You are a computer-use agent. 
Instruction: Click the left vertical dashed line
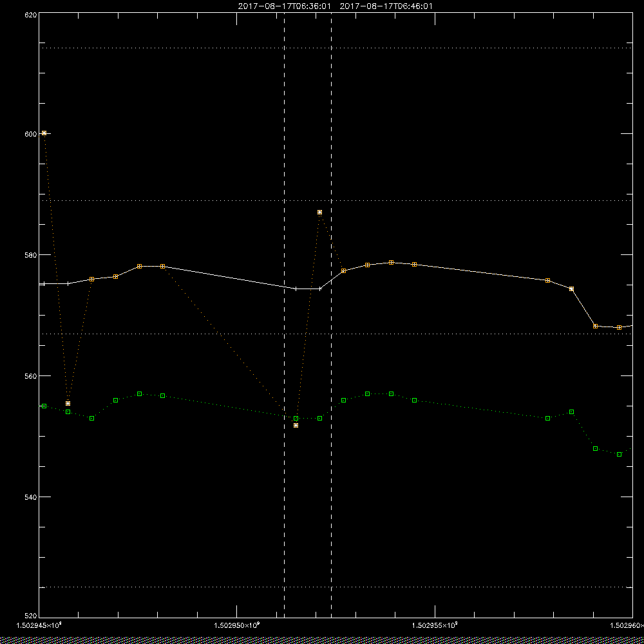coord(284,315)
